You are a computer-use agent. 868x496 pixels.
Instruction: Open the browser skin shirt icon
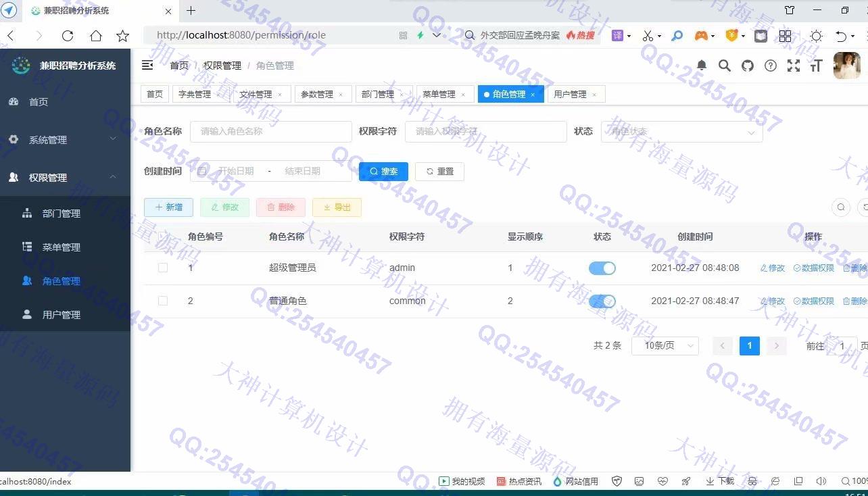(790, 10)
